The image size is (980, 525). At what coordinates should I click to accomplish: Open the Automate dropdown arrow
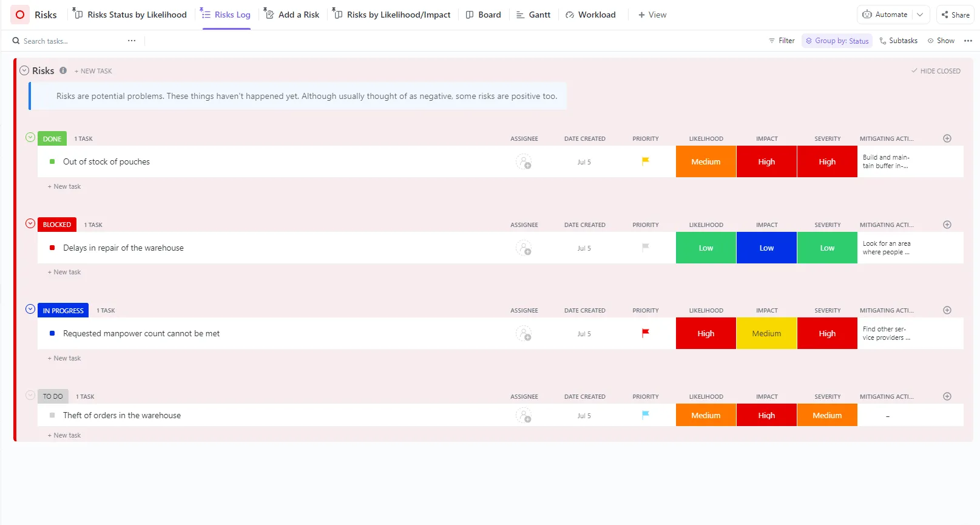(x=920, y=15)
